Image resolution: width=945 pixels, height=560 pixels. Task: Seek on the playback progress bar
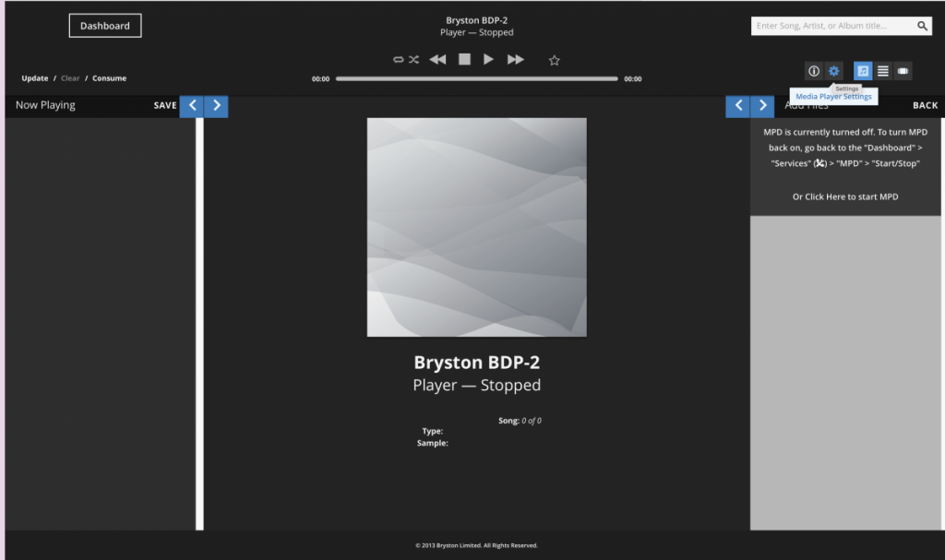pos(477,79)
